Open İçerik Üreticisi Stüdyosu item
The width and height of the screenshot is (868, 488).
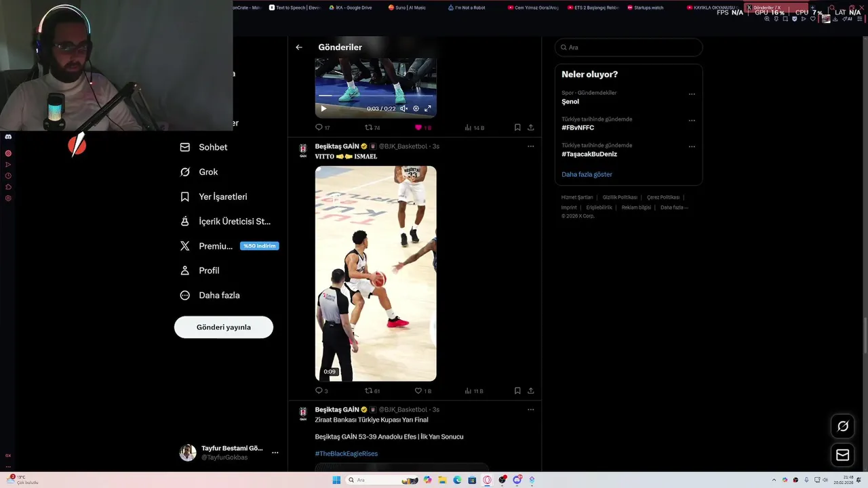(x=225, y=222)
